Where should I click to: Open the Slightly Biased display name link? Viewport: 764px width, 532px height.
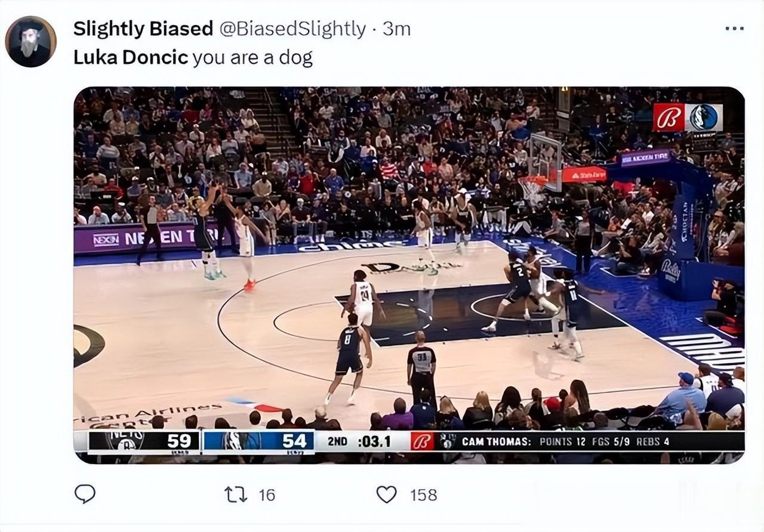pos(143,29)
